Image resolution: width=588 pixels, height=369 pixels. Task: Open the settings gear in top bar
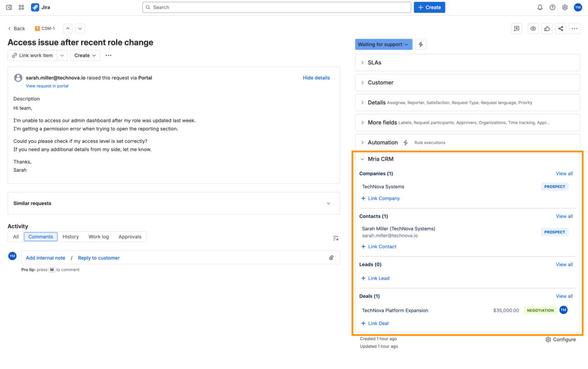pos(565,7)
